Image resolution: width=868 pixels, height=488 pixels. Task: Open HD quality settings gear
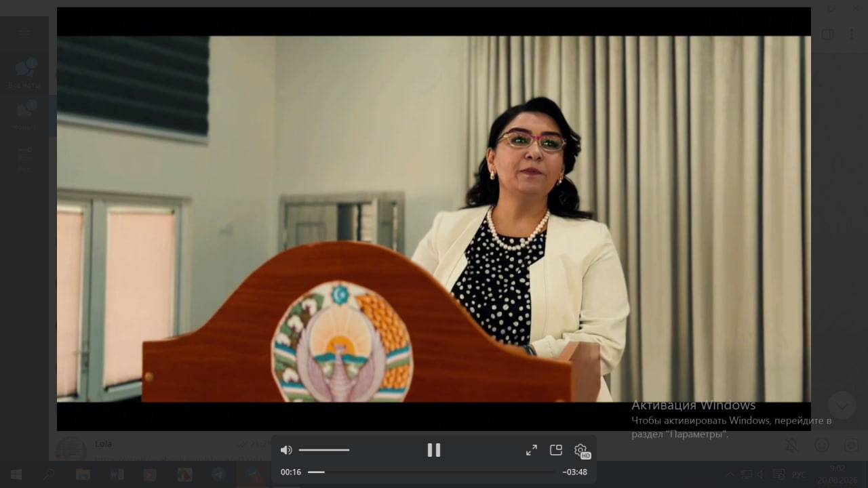581,451
